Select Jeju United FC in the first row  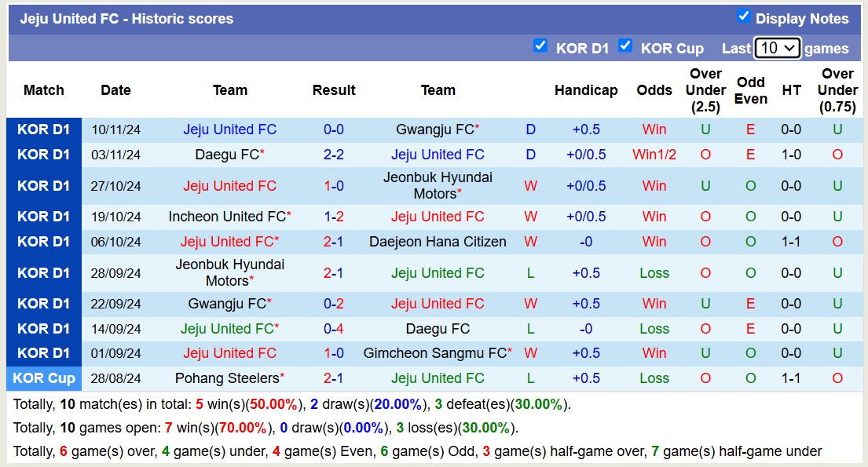[x=230, y=130]
